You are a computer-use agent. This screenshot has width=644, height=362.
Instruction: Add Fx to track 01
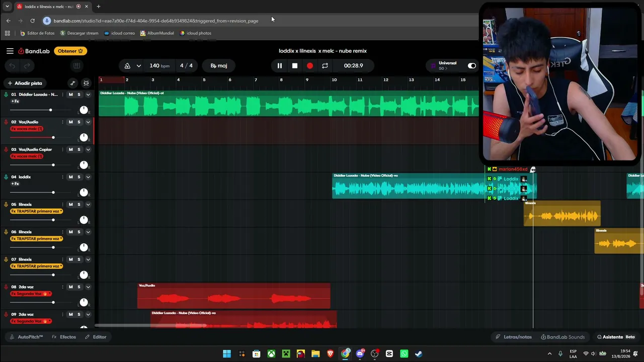15,101
